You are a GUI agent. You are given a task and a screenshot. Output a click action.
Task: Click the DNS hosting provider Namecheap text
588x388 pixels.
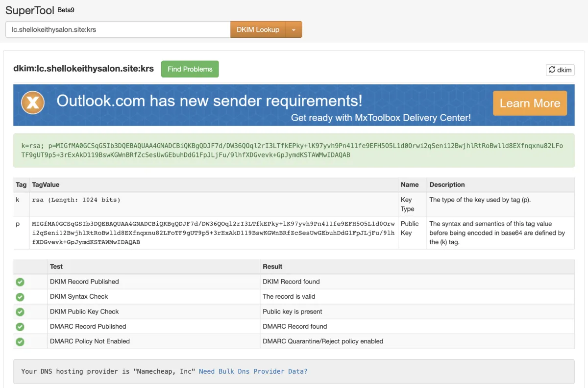pos(108,371)
